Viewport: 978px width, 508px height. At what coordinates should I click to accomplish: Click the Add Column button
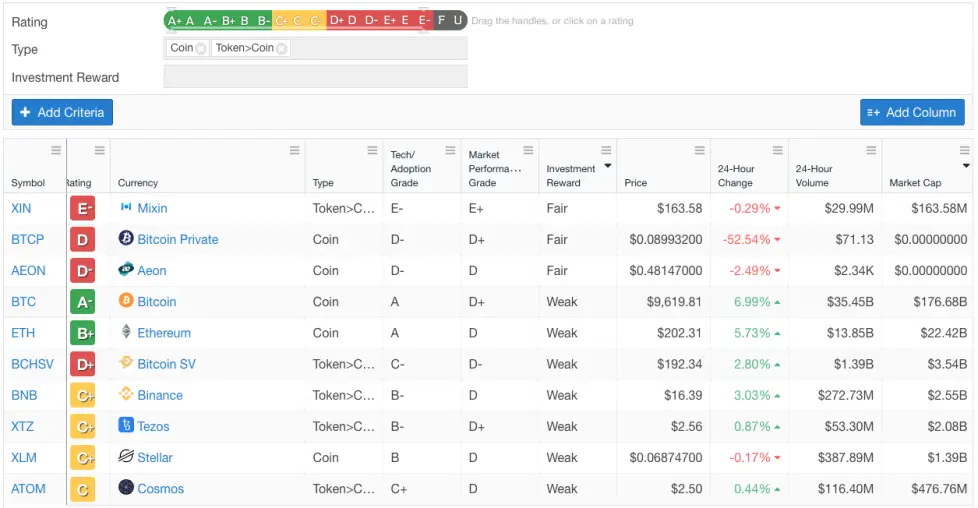(x=912, y=112)
